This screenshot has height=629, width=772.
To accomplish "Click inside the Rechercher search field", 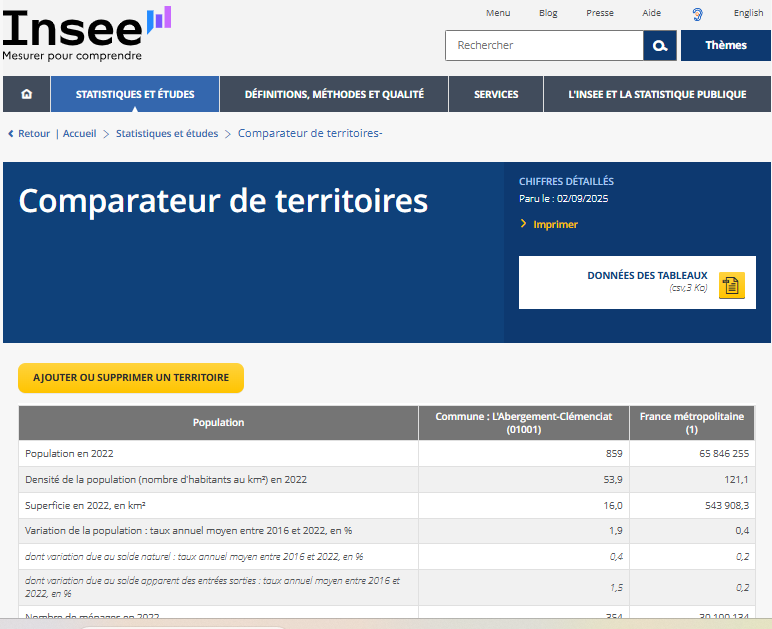I will 544,46.
